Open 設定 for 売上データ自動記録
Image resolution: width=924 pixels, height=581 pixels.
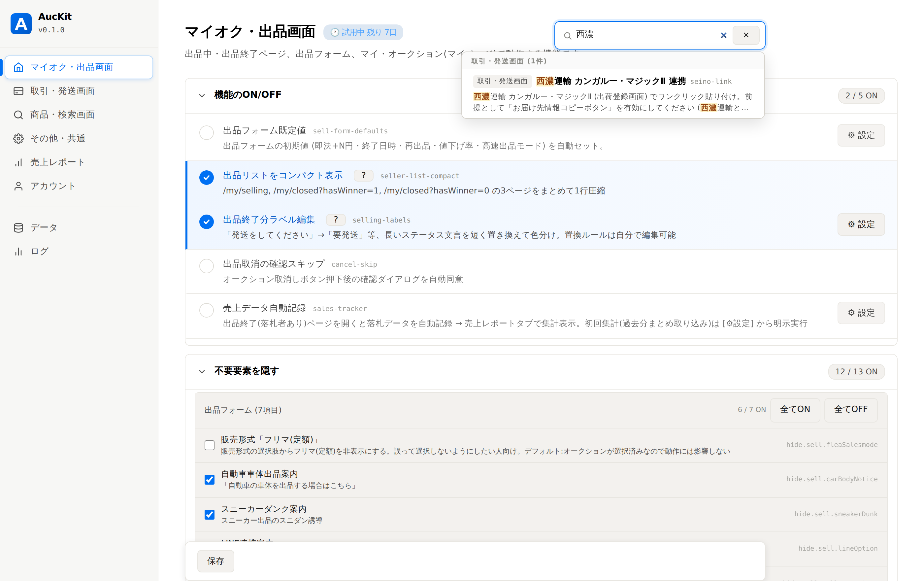[861, 313]
